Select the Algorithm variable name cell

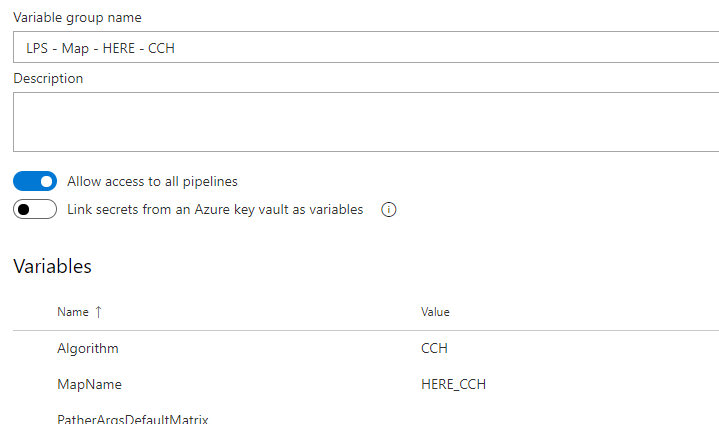(x=88, y=348)
